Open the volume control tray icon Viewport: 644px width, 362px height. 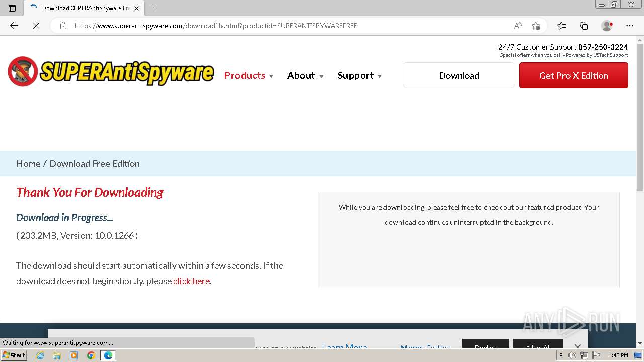tap(572, 355)
